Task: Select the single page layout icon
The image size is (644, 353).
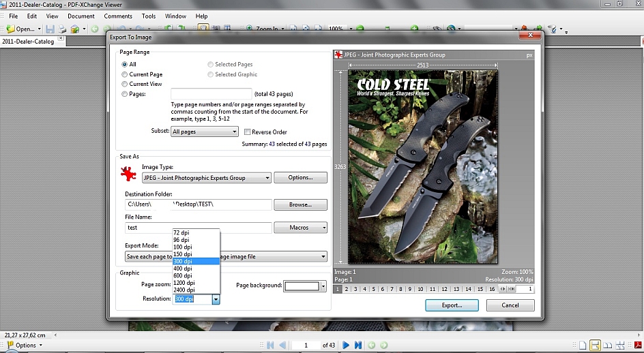Action: tap(583, 346)
